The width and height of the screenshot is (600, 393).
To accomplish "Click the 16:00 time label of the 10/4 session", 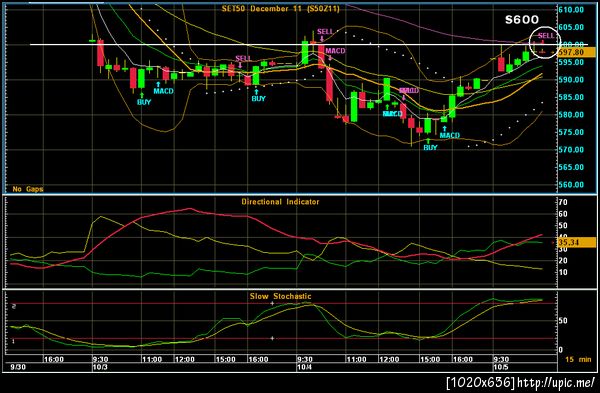I will click(463, 359).
